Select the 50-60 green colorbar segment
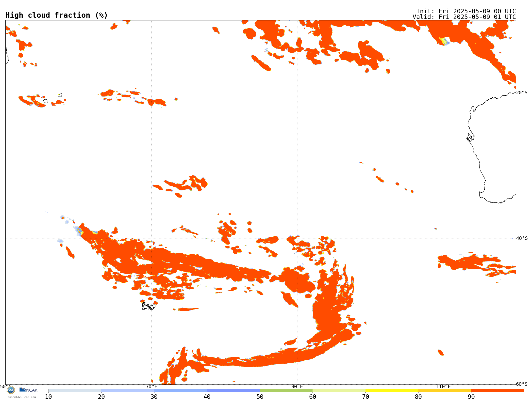Screen dimensions: 532x400 [286, 391]
